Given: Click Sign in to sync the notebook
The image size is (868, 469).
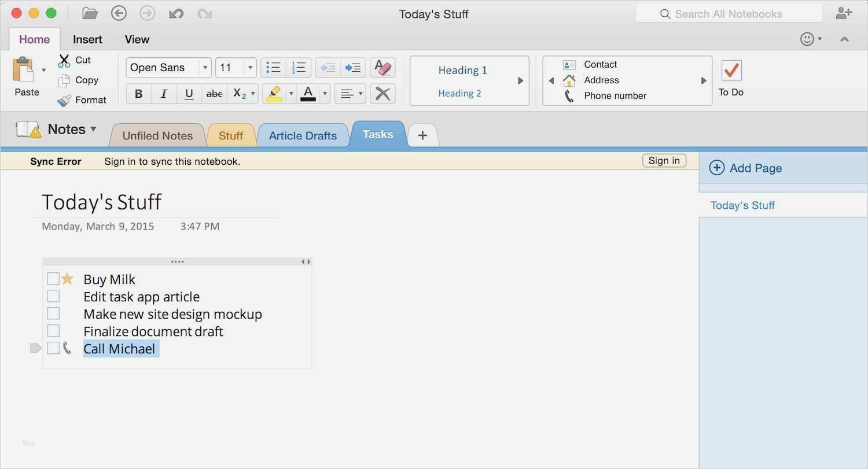Looking at the screenshot, I should tap(663, 160).
